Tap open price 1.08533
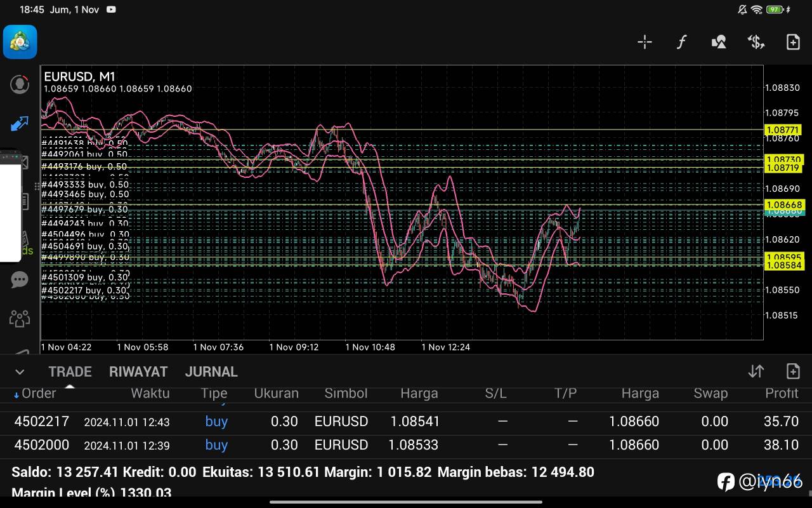 (x=413, y=445)
